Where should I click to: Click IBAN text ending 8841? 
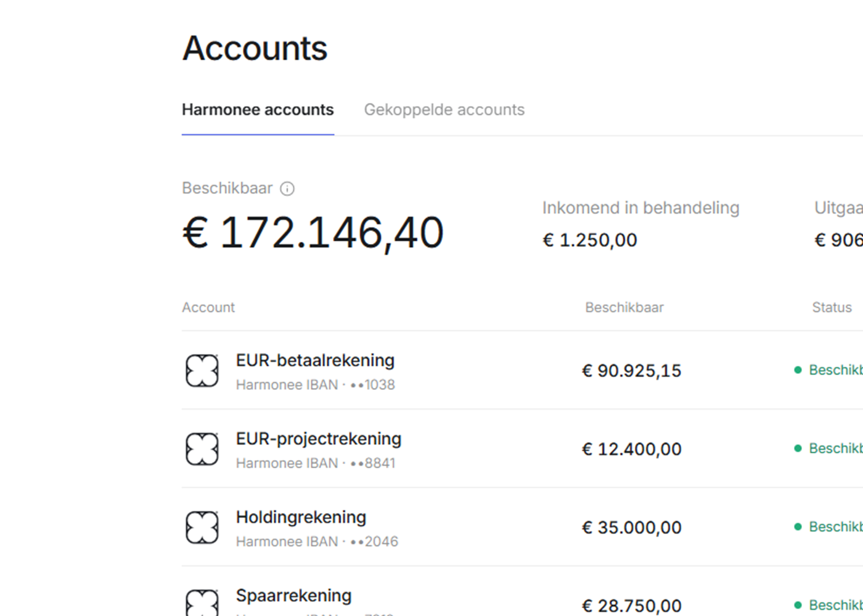pos(316,463)
